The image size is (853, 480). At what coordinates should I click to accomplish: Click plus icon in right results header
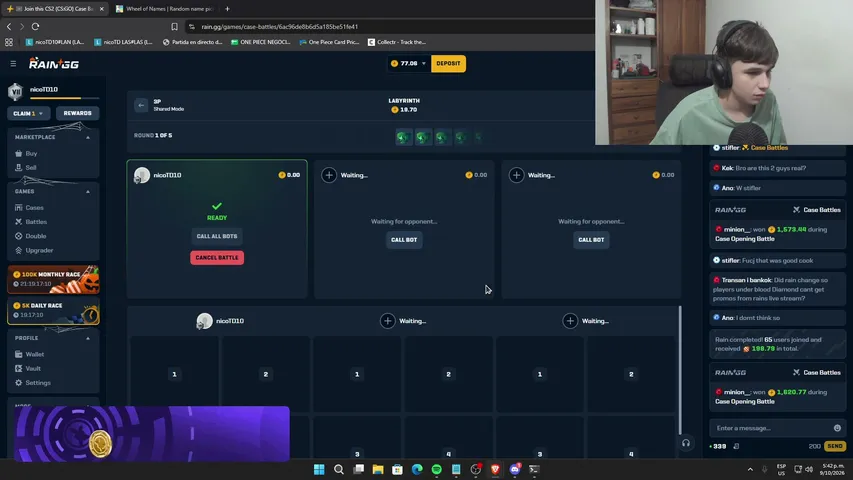[x=570, y=321]
